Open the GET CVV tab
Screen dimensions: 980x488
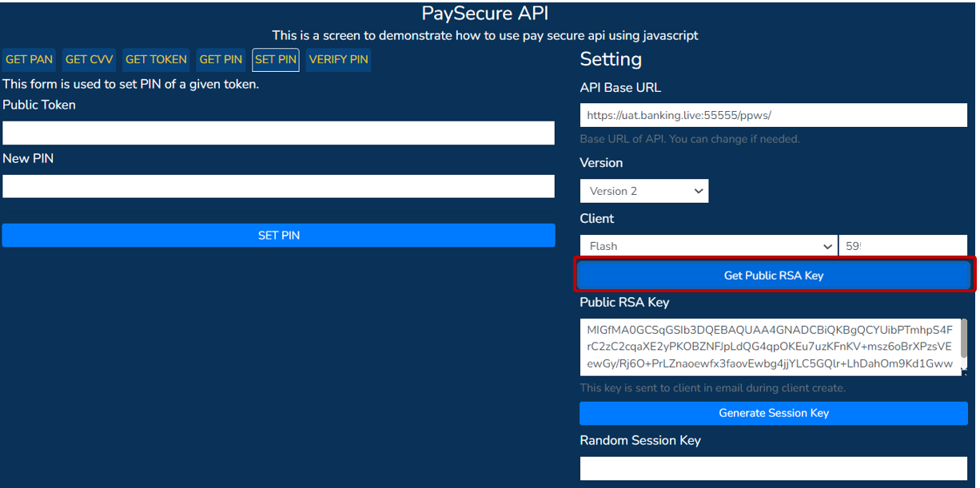pos(89,60)
